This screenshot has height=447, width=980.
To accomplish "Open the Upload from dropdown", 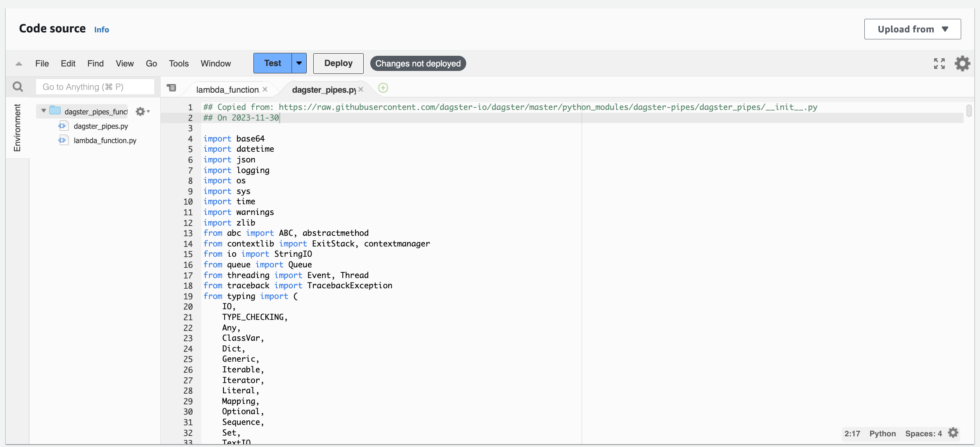I will pos(912,29).
